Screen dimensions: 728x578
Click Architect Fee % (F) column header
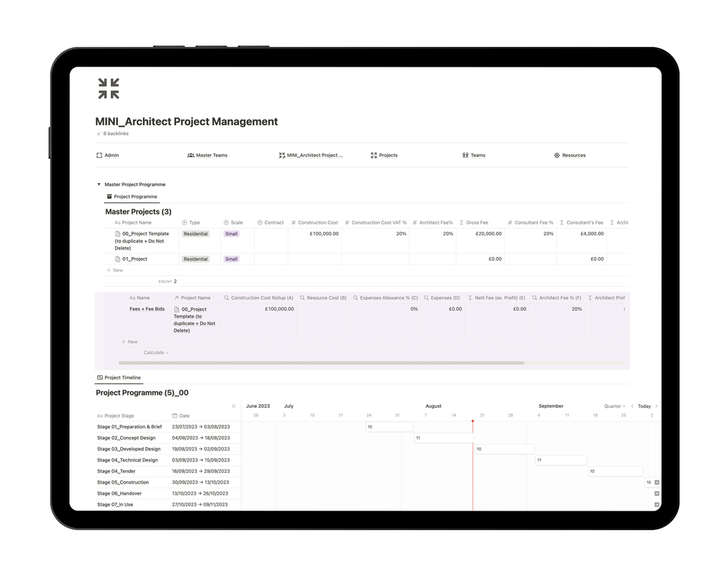click(556, 298)
